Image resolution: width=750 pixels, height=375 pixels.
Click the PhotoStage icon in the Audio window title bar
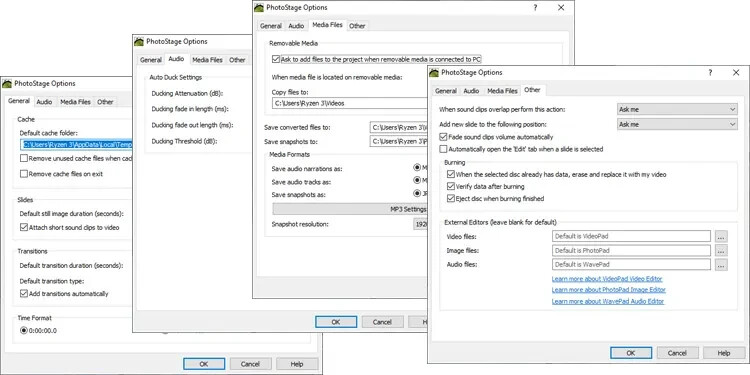pyautogui.click(x=139, y=42)
